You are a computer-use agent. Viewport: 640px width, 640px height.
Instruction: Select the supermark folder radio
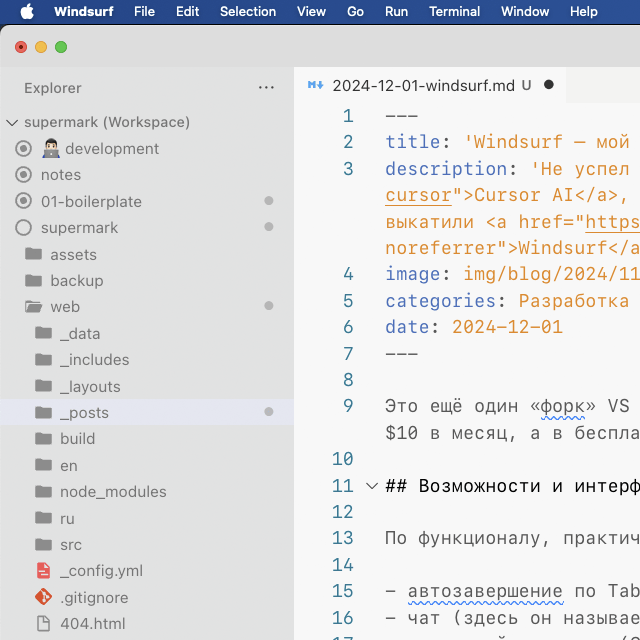coord(23,228)
